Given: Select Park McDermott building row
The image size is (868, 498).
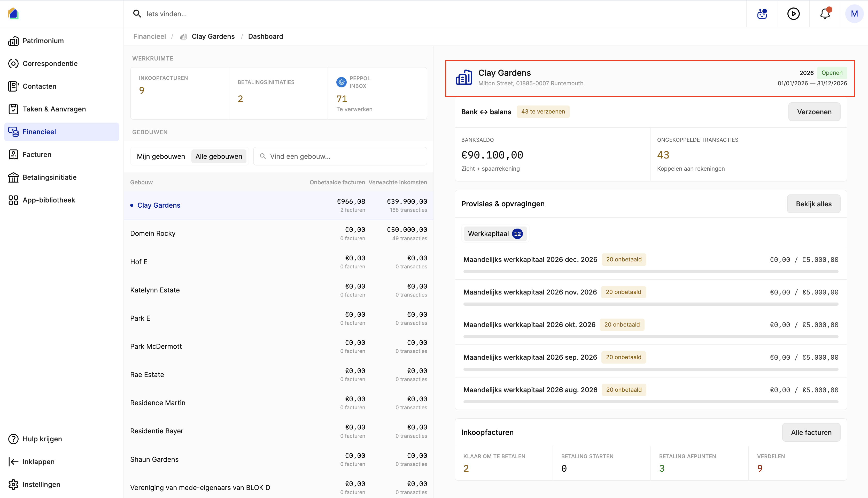Looking at the screenshot, I should tap(278, 346).
